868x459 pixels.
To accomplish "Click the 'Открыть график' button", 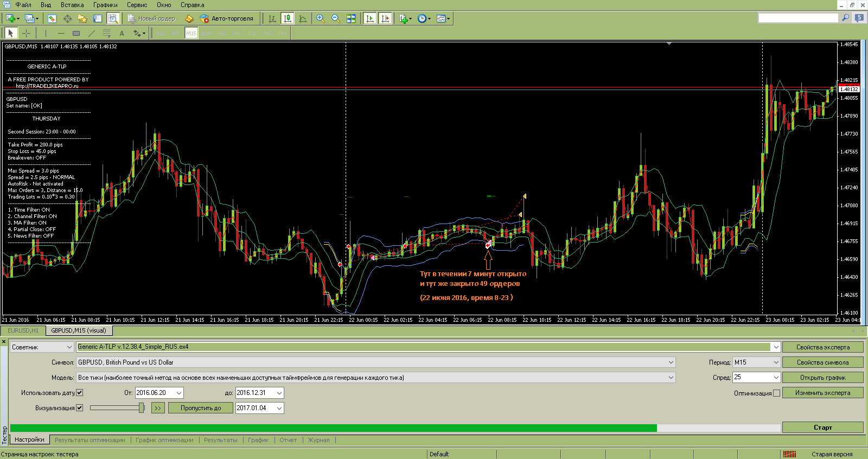I will pyautogui.click(x=823, y=378).
